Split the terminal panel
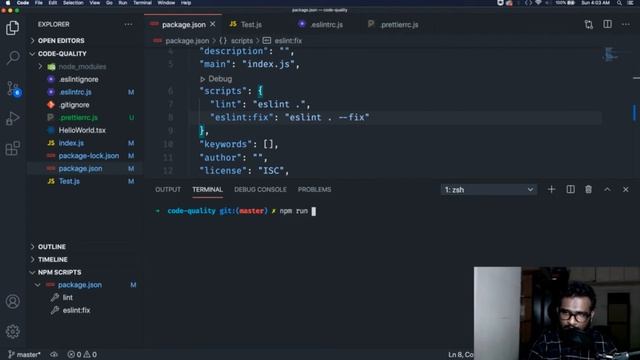This screenshot has height=360, width=640. point(570,189)
